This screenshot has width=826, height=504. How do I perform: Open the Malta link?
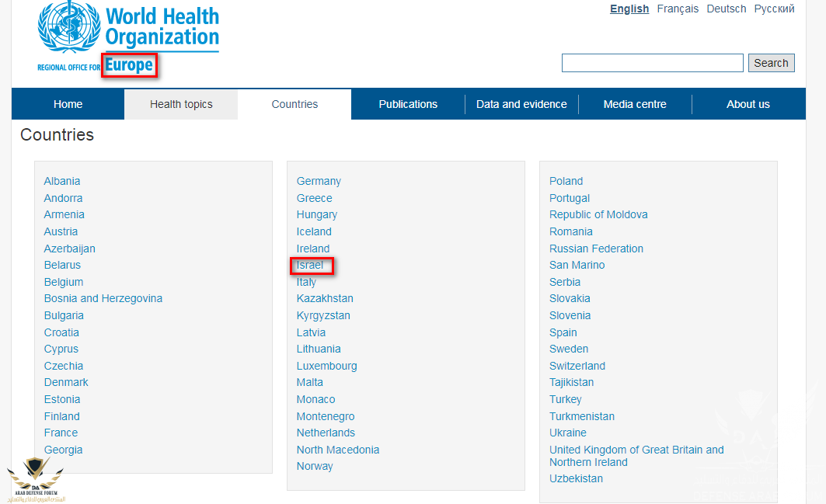[x=310, y=382]
